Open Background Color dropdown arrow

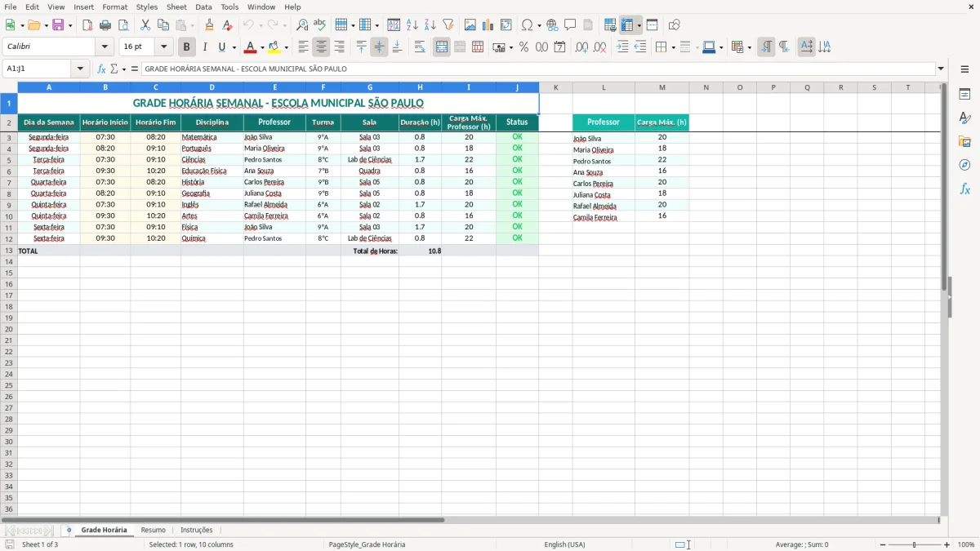tap(286, 47)
